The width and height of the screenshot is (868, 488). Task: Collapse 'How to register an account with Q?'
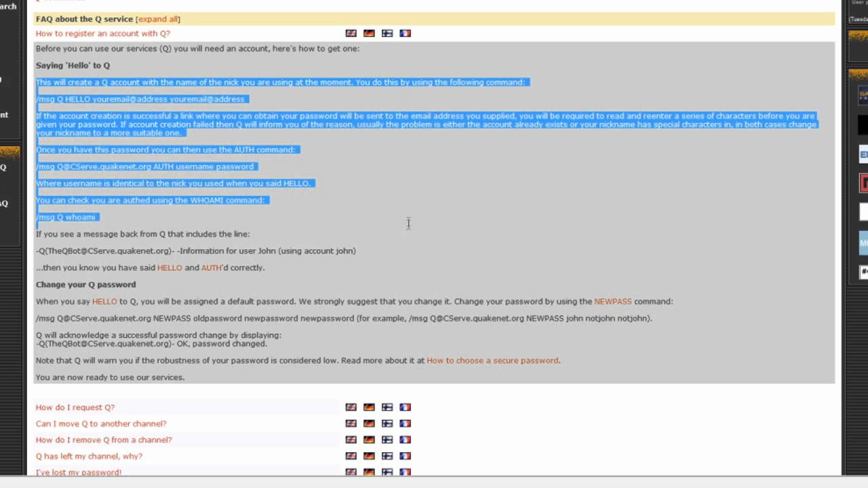click(x=103, y=33)
